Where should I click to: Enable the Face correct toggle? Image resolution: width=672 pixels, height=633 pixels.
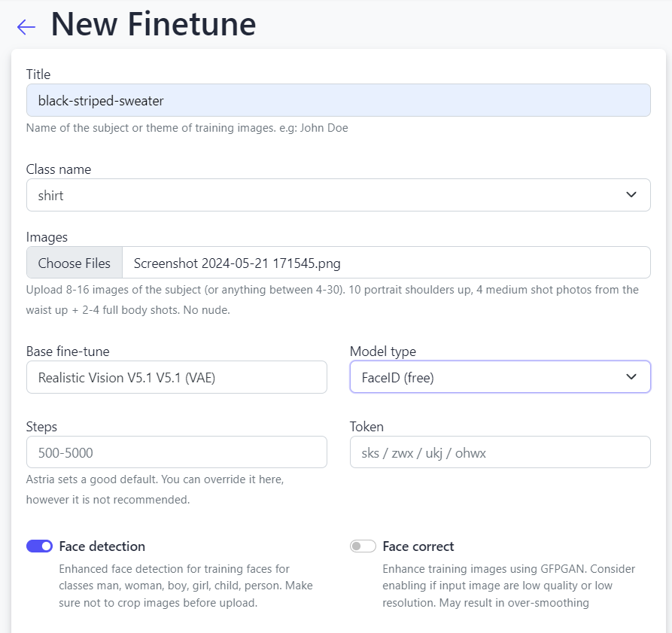pyautogui.click(x=363, y=546)
